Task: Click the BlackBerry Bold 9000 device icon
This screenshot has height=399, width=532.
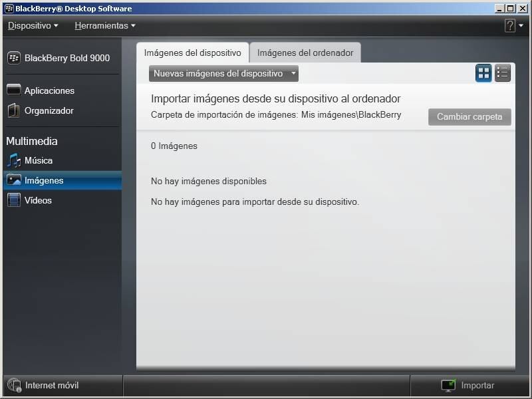Action: (x=14, y=58)
